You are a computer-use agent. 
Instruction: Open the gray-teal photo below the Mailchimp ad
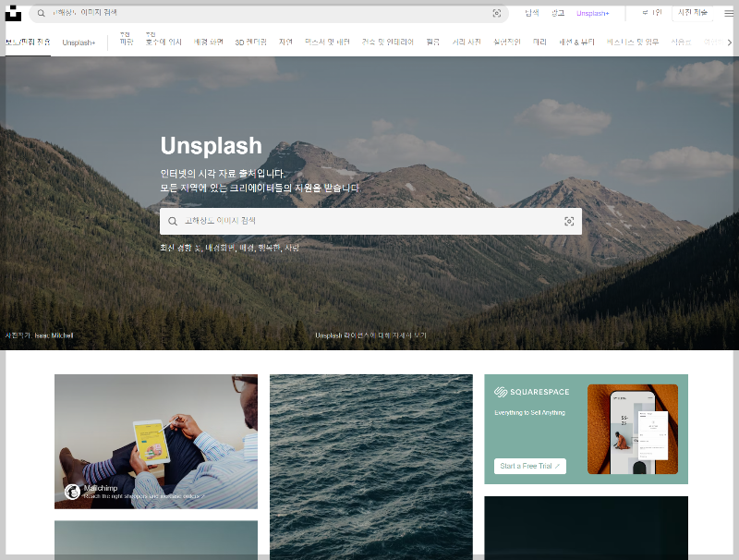pos(156,541)
